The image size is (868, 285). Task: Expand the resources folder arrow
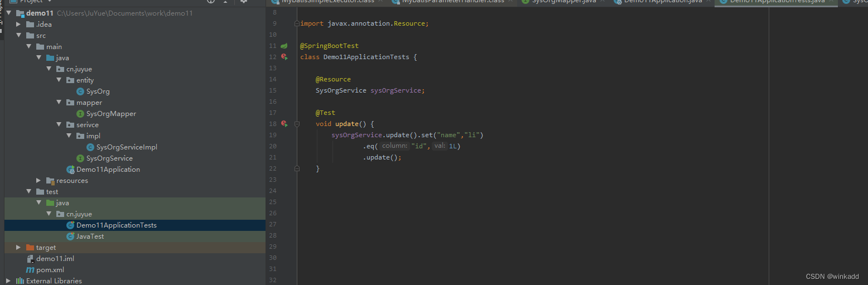click(39, 181)
